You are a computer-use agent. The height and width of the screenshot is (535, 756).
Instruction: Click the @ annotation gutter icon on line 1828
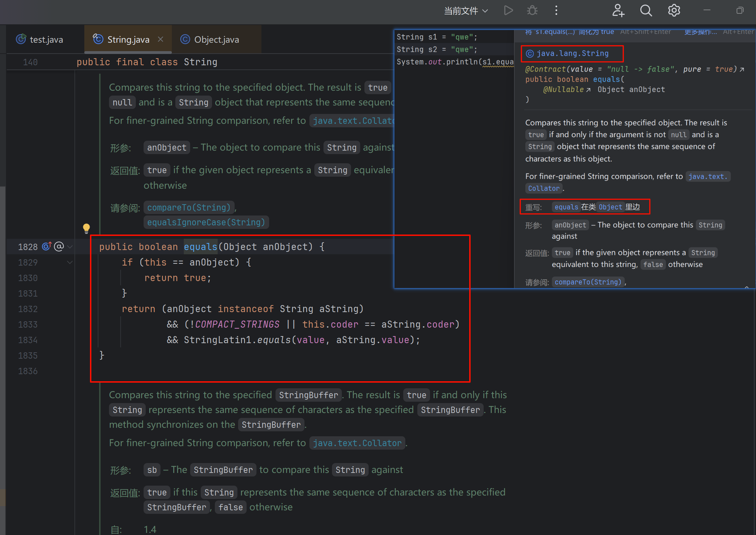click(x=59, y=246)
